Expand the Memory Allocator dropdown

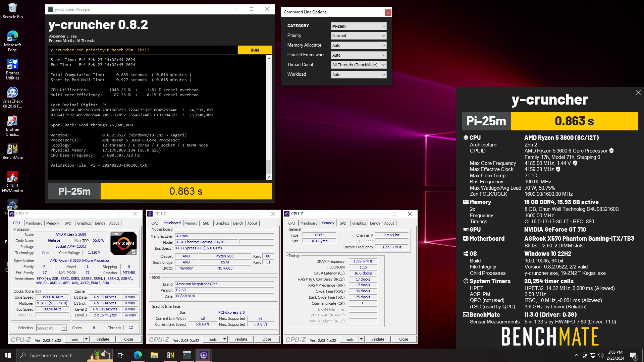click(359, 46)
